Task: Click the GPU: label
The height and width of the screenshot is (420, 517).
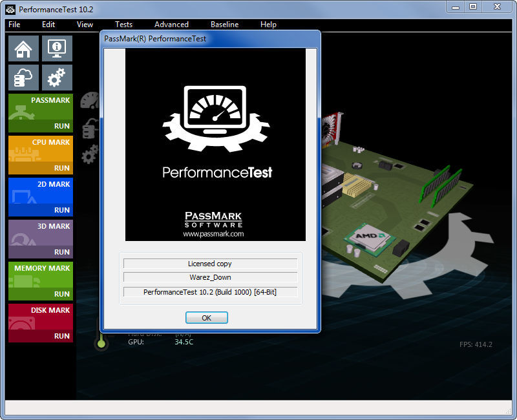Action: point(136,342)
